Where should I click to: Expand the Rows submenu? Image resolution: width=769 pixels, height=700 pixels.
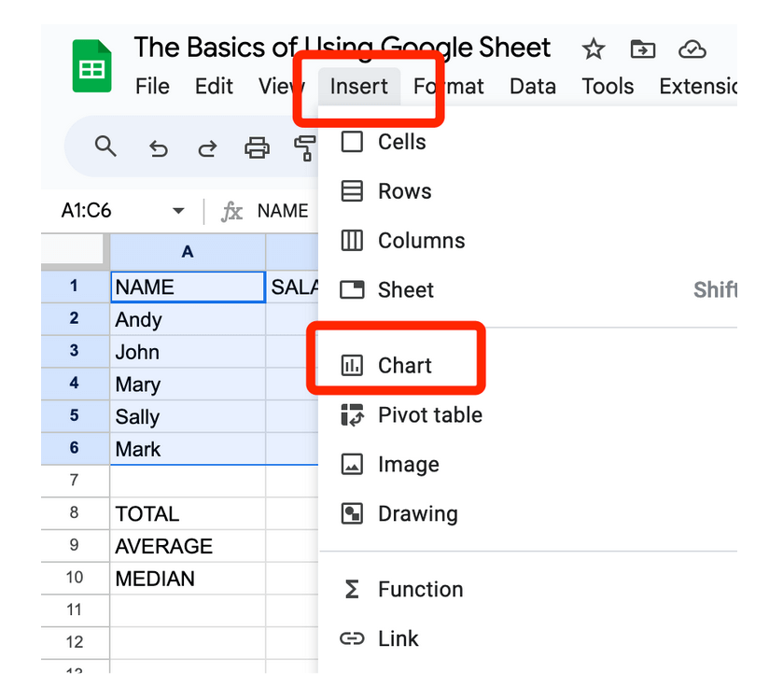click(404, 191)
